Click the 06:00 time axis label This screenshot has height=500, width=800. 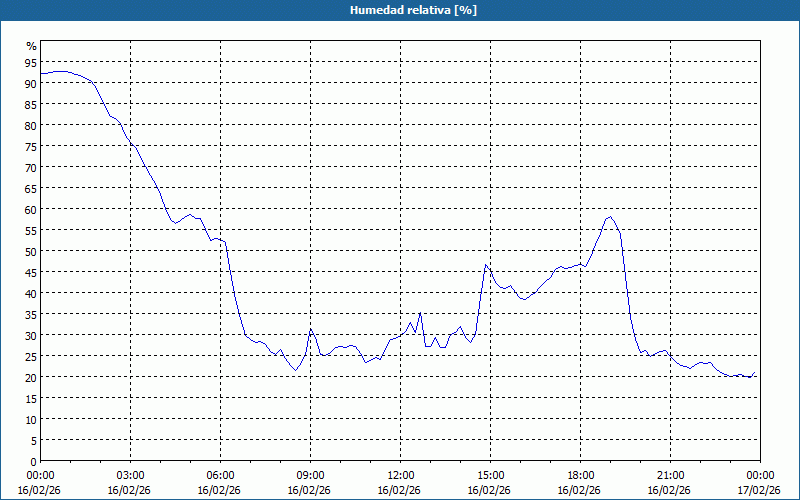click(x=220, y=475)
